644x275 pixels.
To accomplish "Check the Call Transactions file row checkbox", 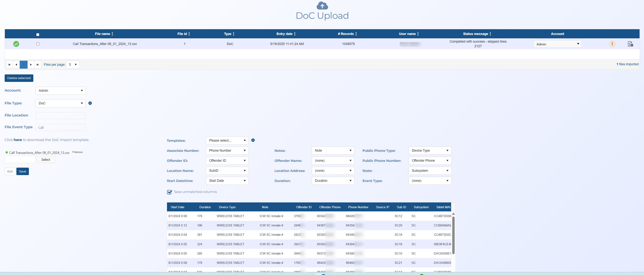I will coord(38,44).
